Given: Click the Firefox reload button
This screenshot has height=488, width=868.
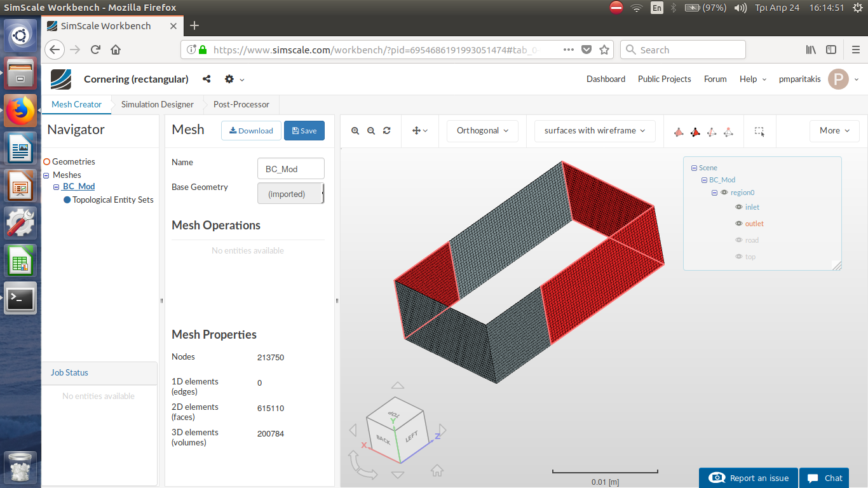Looking at the screenshot, I should 96,50.
